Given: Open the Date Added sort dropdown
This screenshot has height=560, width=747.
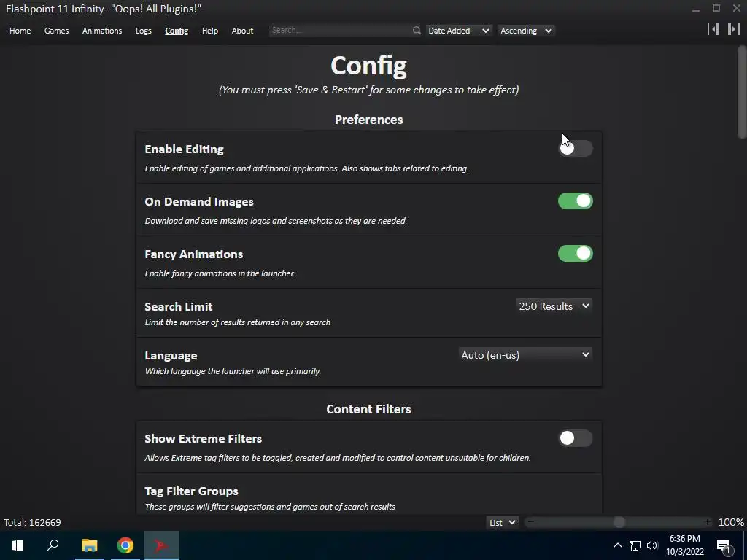Looking at the screenshot, I should 458,31.
